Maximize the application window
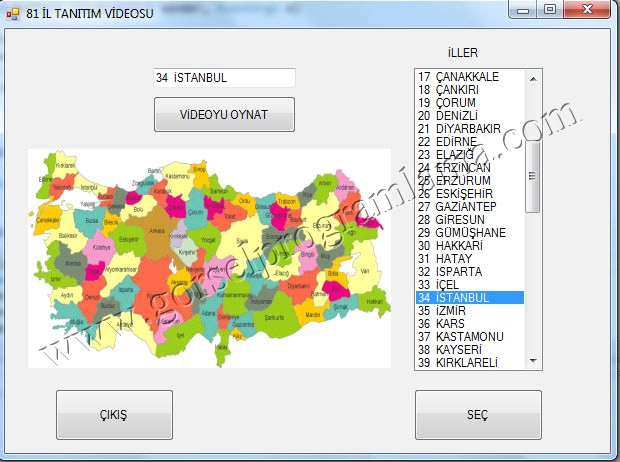The width and height of the screenshot is (620, 462). click(x=549, y=9)
